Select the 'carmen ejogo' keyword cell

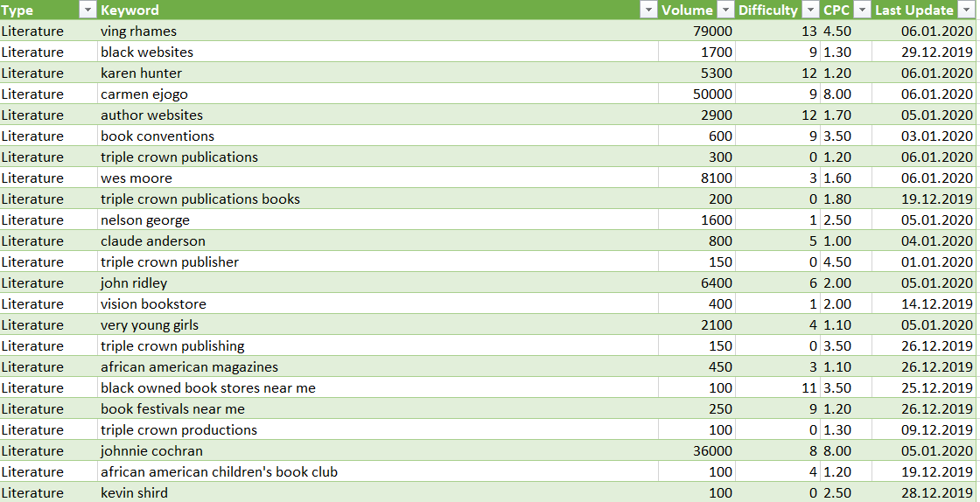(377, 94)
